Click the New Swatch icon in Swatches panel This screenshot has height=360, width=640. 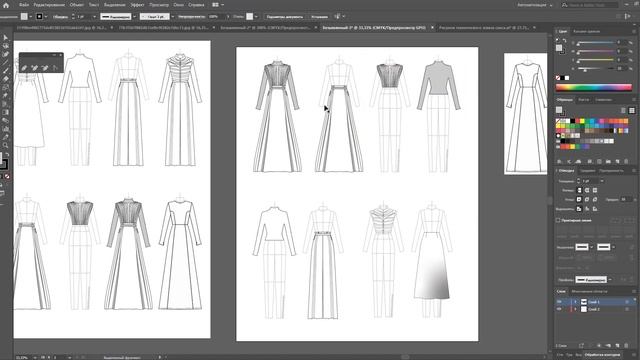(x=617, y=162)
